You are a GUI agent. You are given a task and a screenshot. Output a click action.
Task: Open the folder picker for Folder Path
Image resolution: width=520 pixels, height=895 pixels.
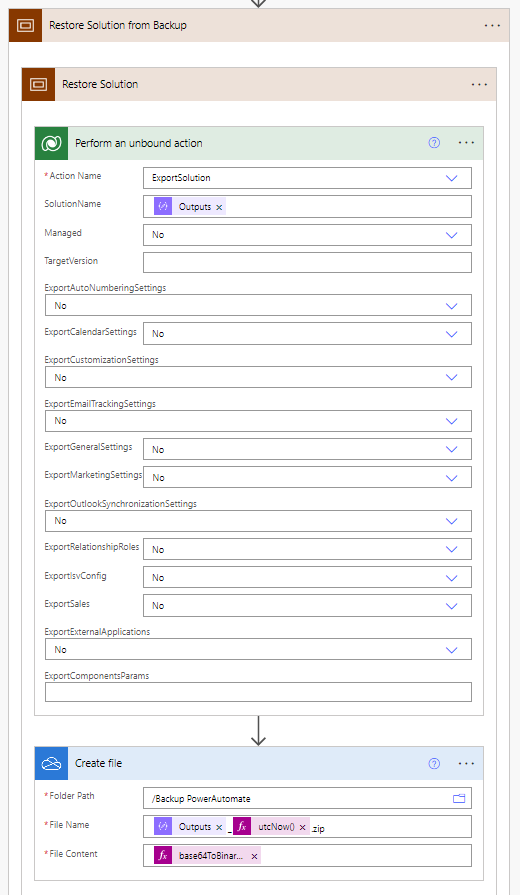point(459,799)
